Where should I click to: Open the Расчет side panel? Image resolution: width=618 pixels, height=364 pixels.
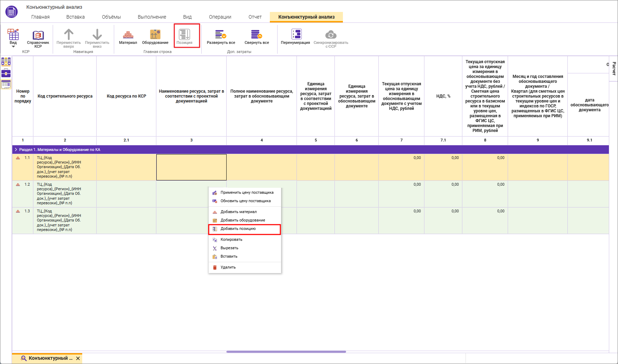614,68
